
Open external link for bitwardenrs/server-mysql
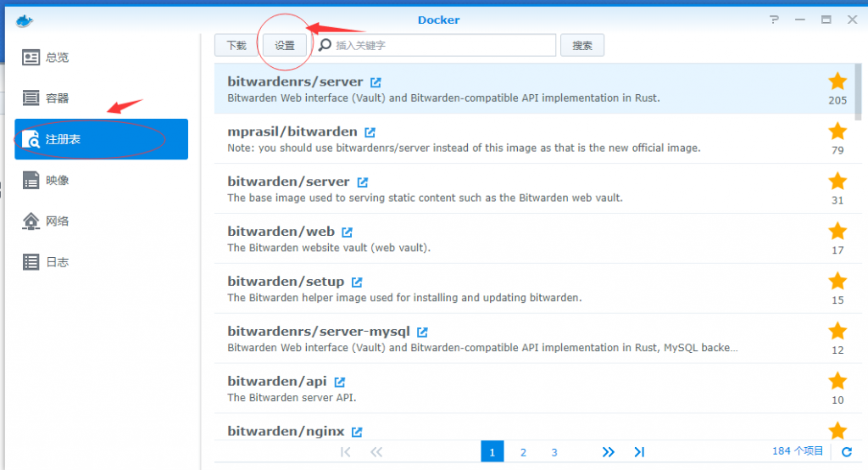pos(422,332)
